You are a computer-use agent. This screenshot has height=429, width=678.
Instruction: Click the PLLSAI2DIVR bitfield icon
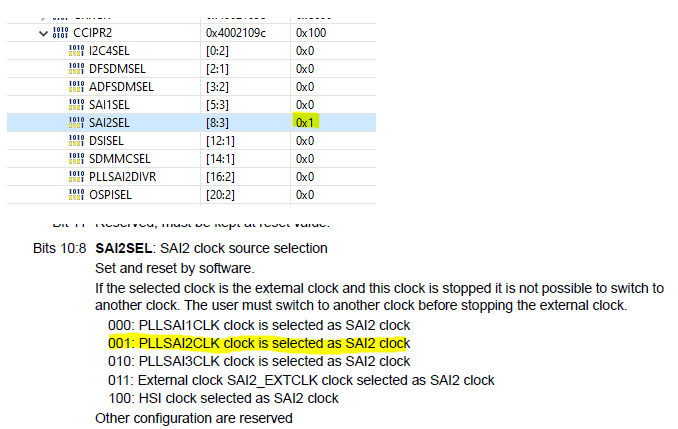click(x=77, y=176)
